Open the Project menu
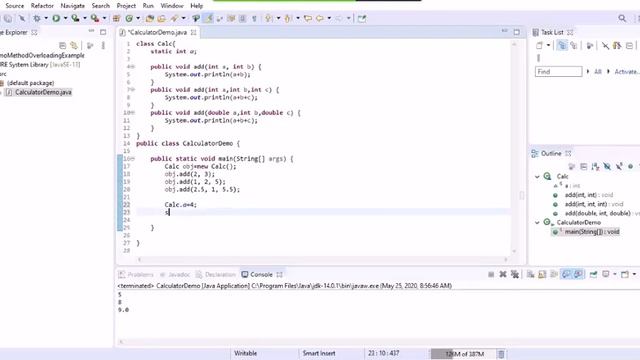The height and width of the screenshot is (360, 640). click(126, 6)
